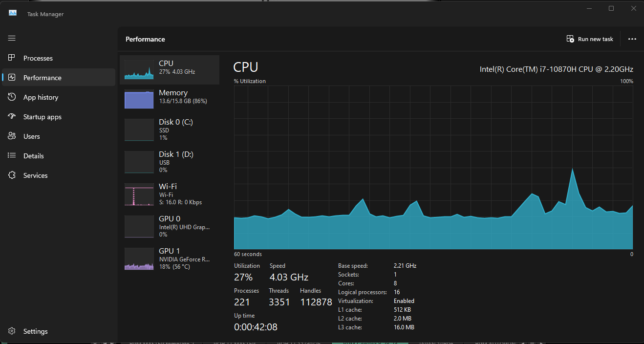The image size is (644, 344).
Task: Open the three-dot more options menu
Action: click(x=632, y=39)
